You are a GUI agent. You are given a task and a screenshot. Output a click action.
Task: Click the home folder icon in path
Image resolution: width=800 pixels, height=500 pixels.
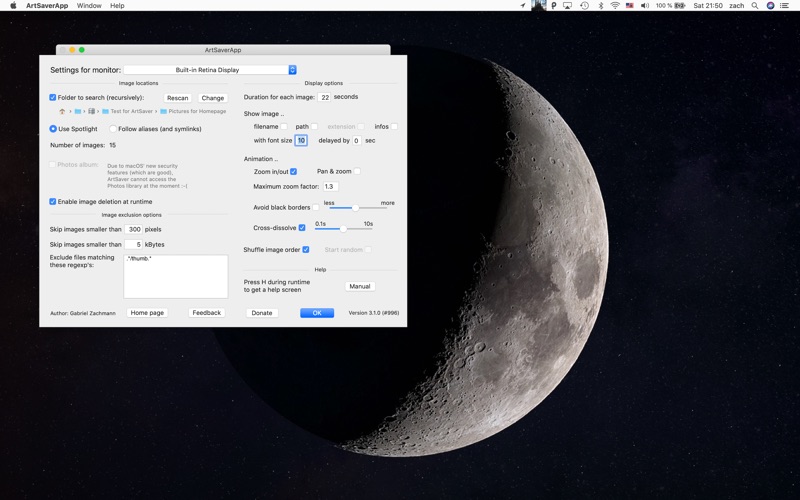(x=62, y=111)
